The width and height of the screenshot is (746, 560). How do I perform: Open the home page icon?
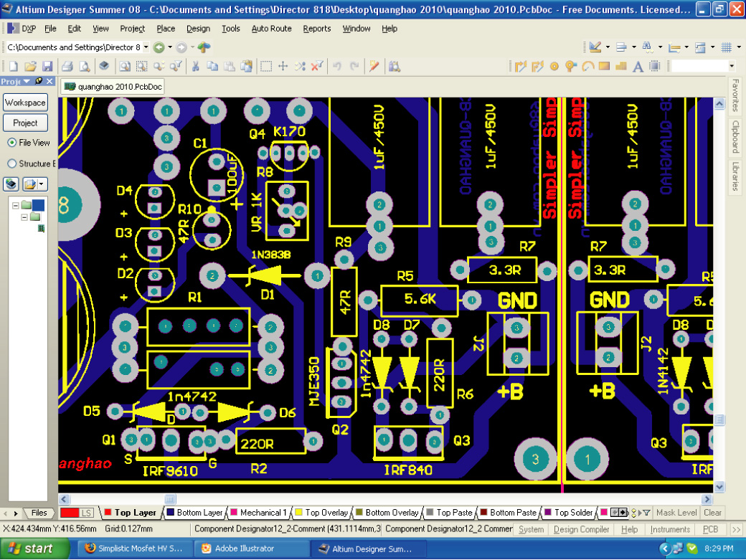pos(204,47)
